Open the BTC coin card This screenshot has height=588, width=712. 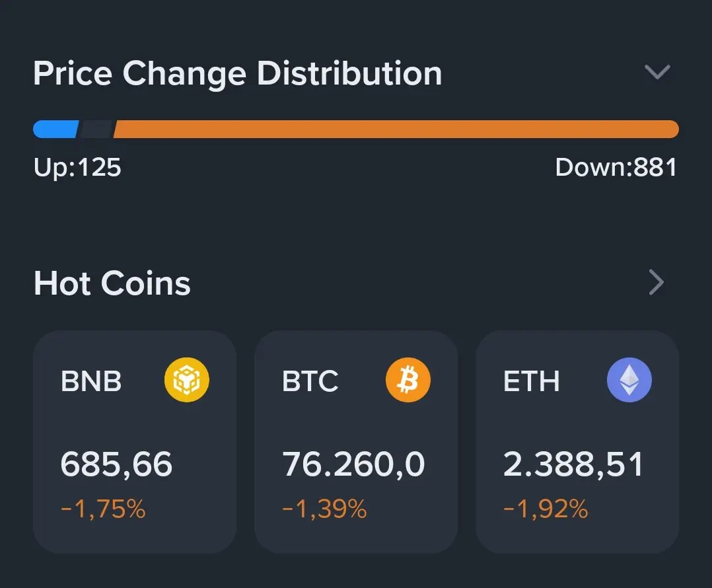point(356,442)
